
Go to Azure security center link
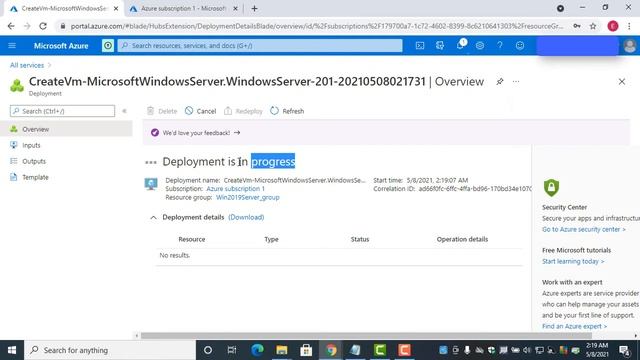click(x=584, y=229)
